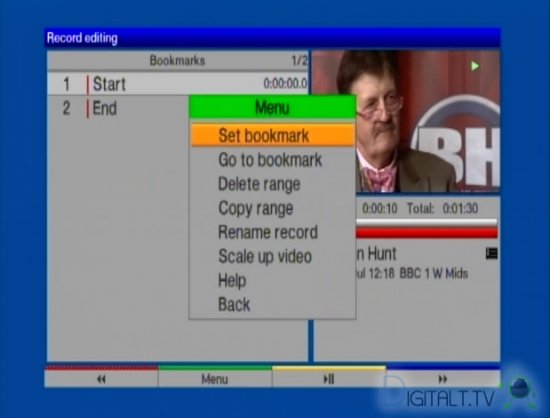Select Set bookmark menu entry
This screenshot has width=550, height=418.
[273, 135]
